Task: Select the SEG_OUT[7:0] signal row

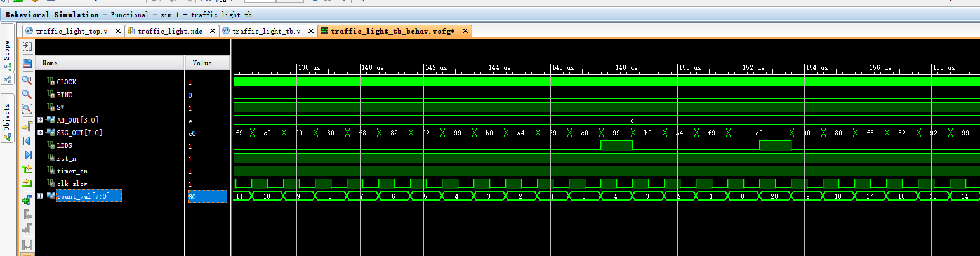Action: pos(79,133)
